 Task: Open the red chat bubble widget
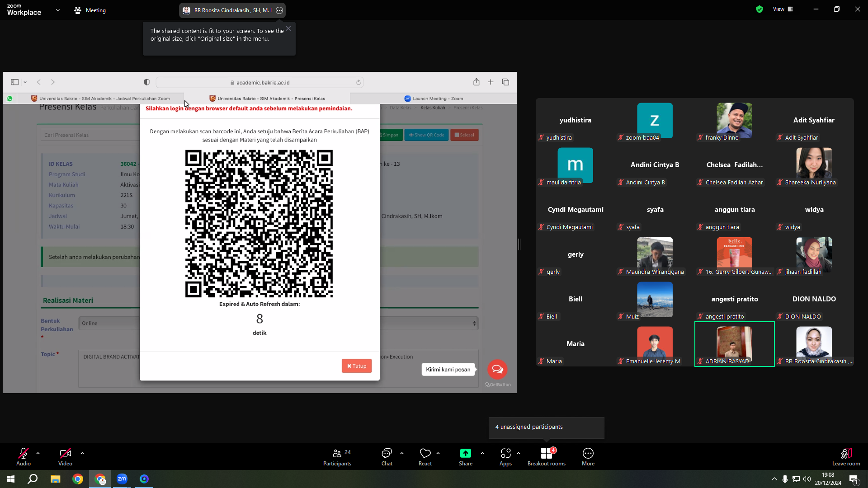click(x=497, y=369)
